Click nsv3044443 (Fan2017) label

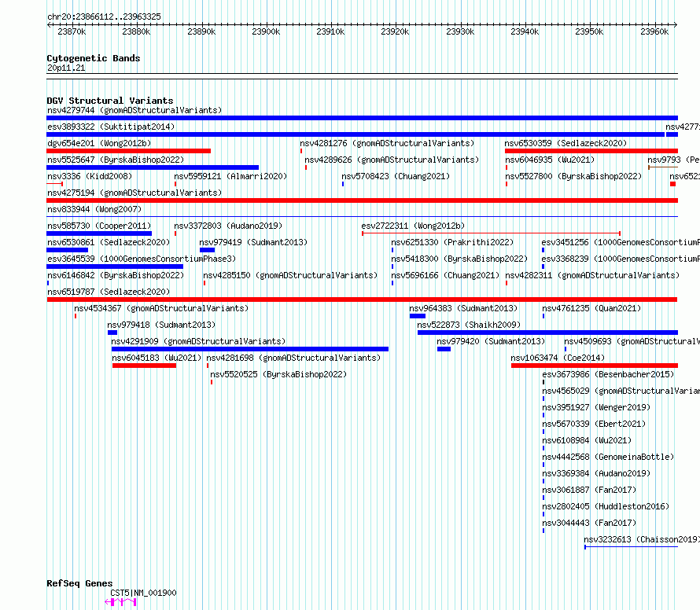coord(589,523)
